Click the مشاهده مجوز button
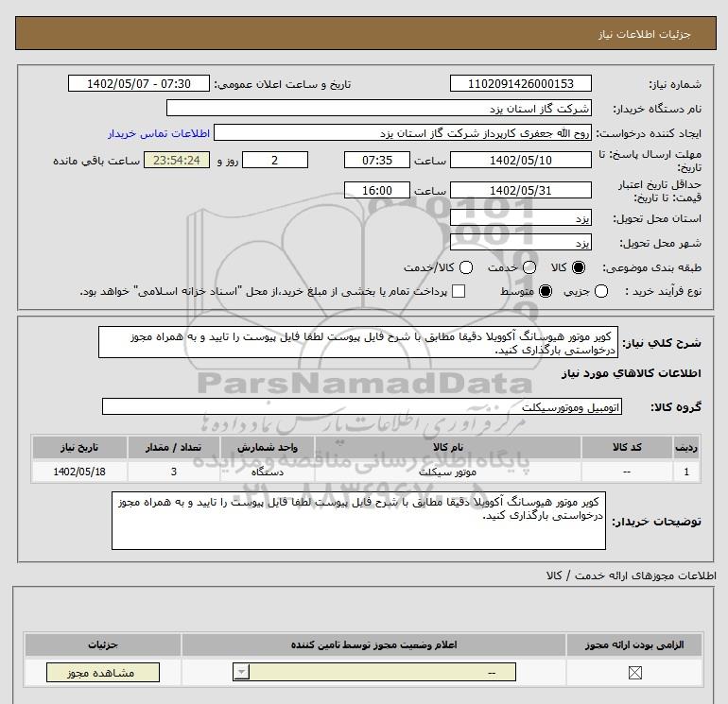Image resolution: width=728 pixels, height=704 pixels. pos(103,673)
